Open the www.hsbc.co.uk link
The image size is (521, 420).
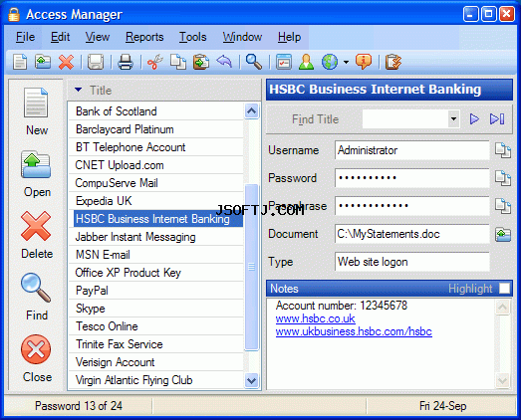[x=316, y=318]
